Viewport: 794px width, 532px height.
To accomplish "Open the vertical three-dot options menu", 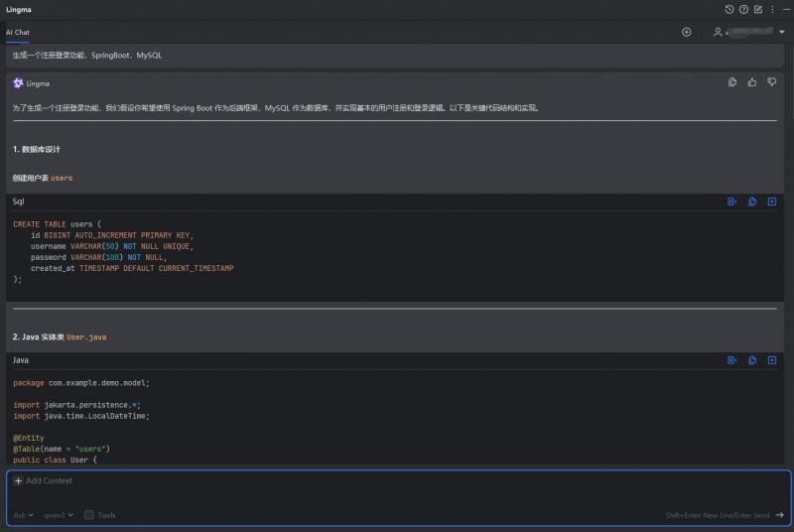I will [x=771, y=9].
